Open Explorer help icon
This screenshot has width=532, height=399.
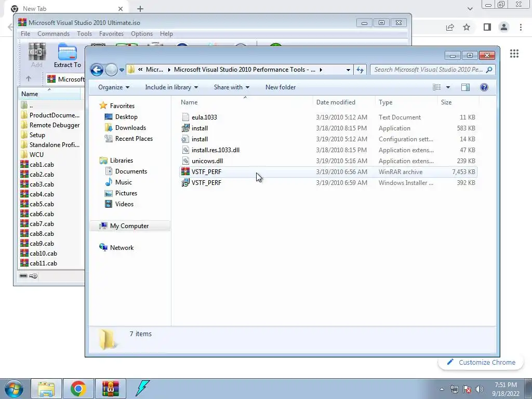pos(484,87)
